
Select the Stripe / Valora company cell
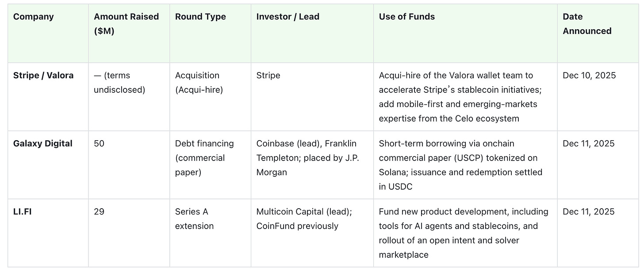(43, 76)
